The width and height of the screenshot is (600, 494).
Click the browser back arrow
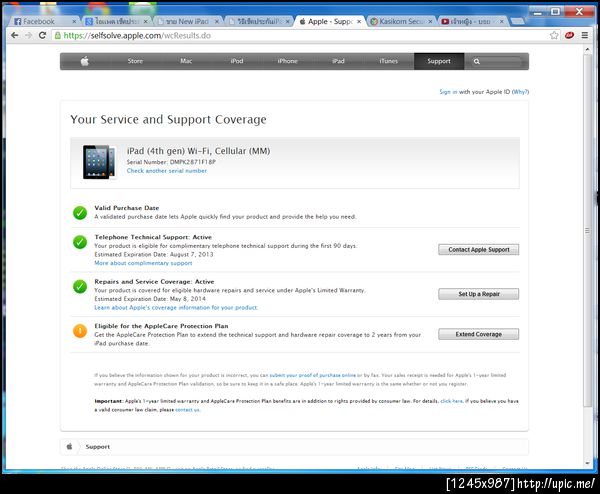15,35
